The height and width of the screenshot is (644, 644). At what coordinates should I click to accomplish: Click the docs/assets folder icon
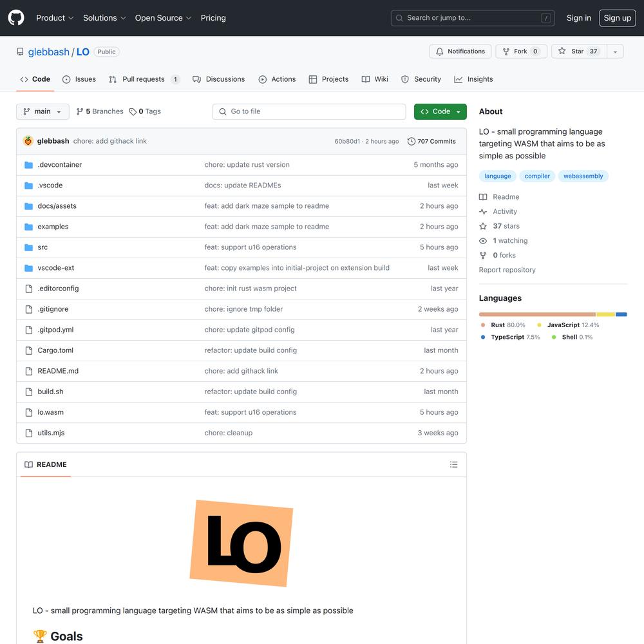click(29, 206)
